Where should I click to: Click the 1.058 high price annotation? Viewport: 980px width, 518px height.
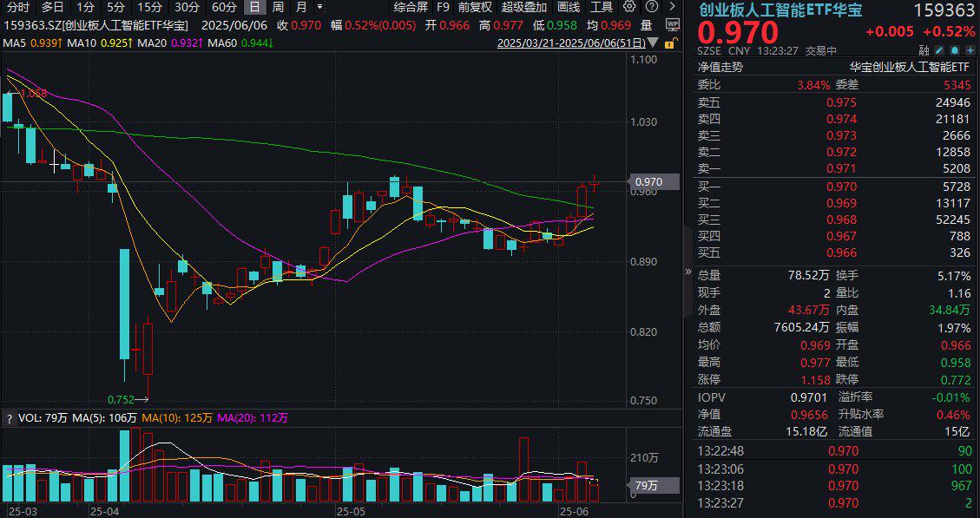click(28, 93)
